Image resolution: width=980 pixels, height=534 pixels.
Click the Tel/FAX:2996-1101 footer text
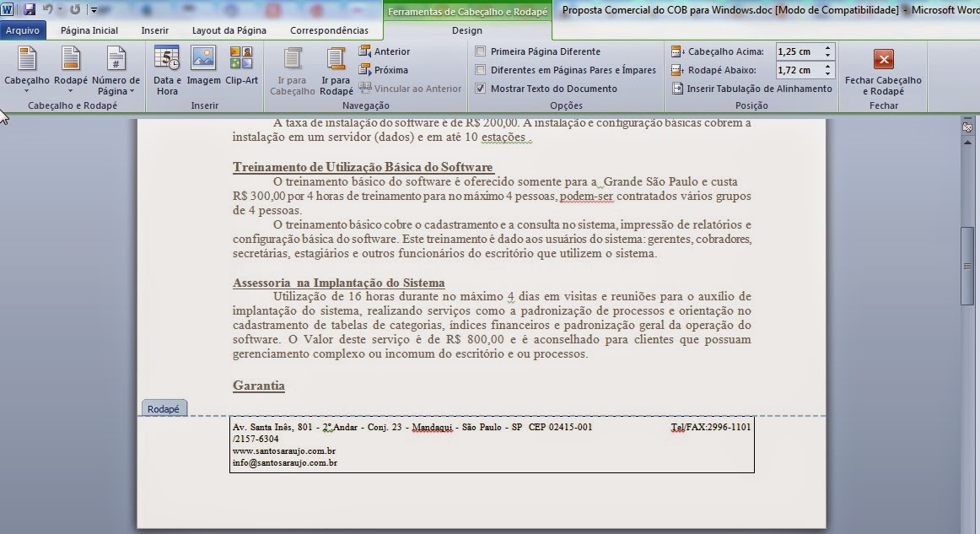tap(711, 427)
